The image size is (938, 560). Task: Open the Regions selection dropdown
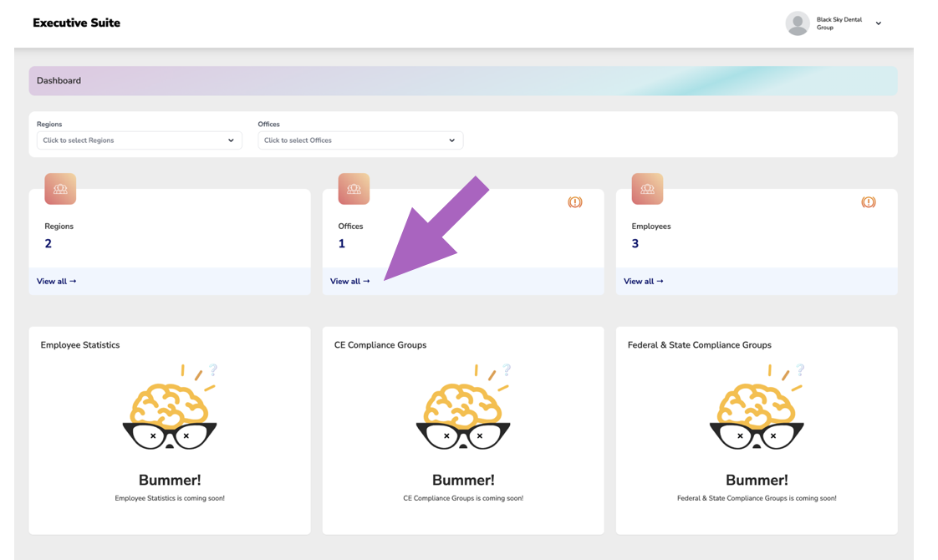click(x=139, y=140)
